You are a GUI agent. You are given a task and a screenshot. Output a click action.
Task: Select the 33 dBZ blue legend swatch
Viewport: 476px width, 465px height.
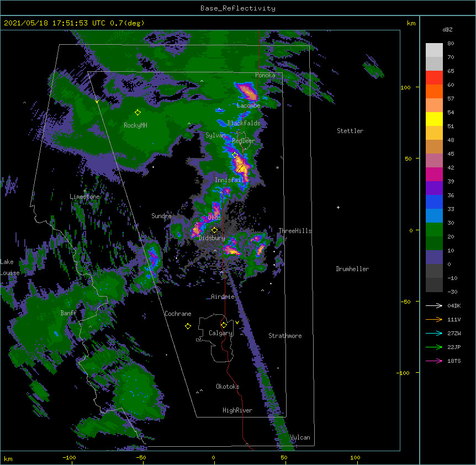434,215
